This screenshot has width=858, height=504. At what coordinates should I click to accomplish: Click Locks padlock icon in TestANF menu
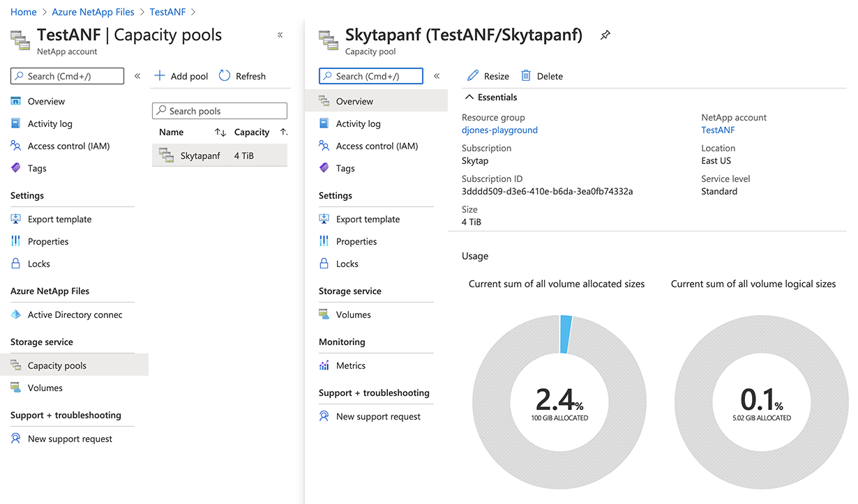(x=16, y=264)
